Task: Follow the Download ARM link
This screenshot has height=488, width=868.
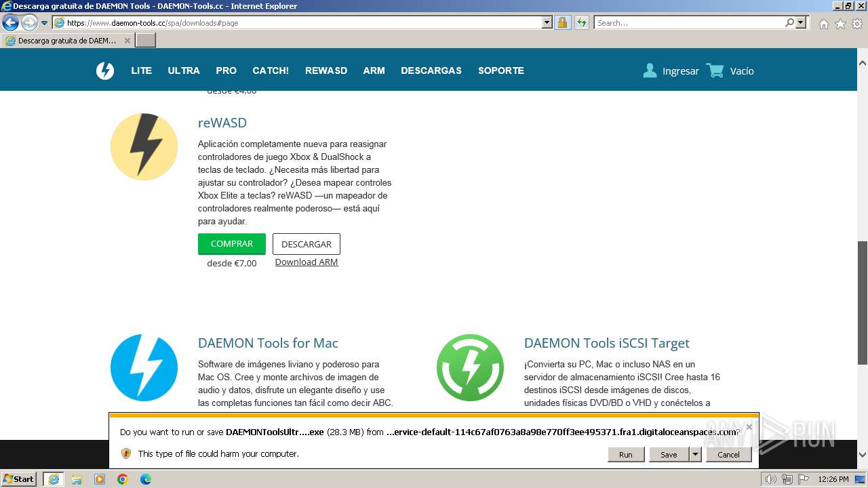Action: pos(307,262)
